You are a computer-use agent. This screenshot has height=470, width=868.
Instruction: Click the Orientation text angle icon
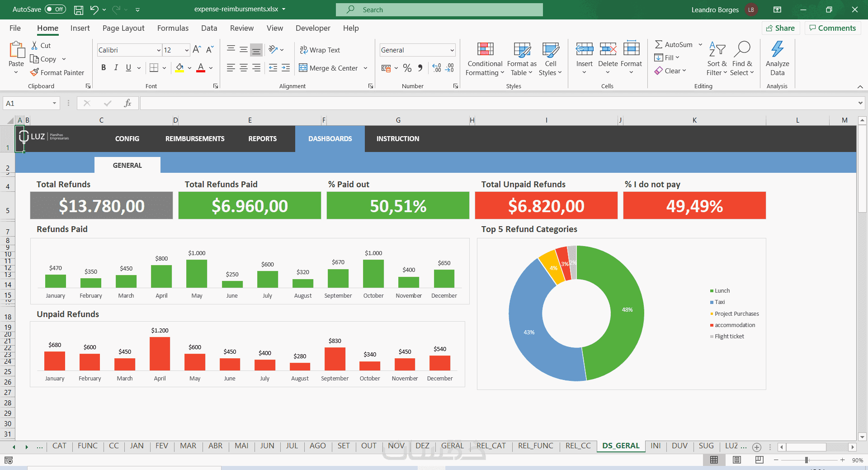[273, 49]
